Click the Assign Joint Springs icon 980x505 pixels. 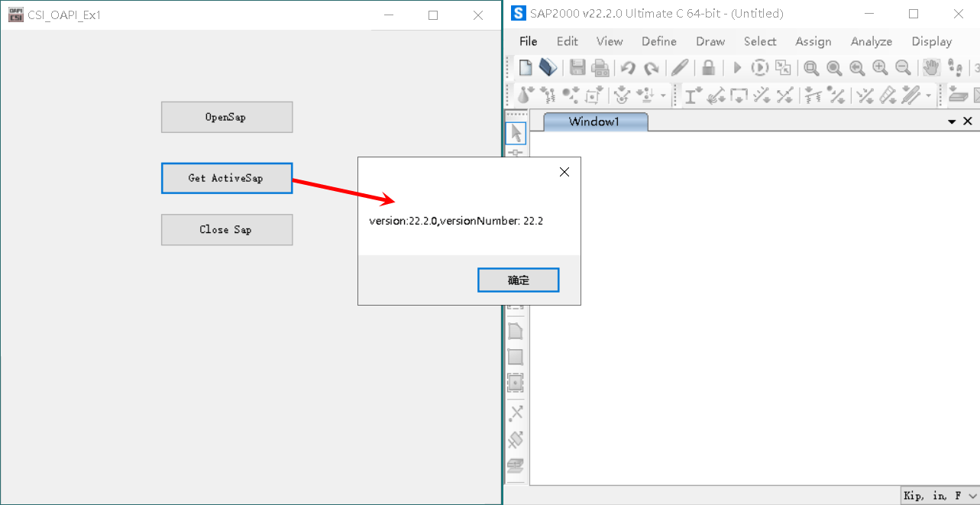point(548,95)
